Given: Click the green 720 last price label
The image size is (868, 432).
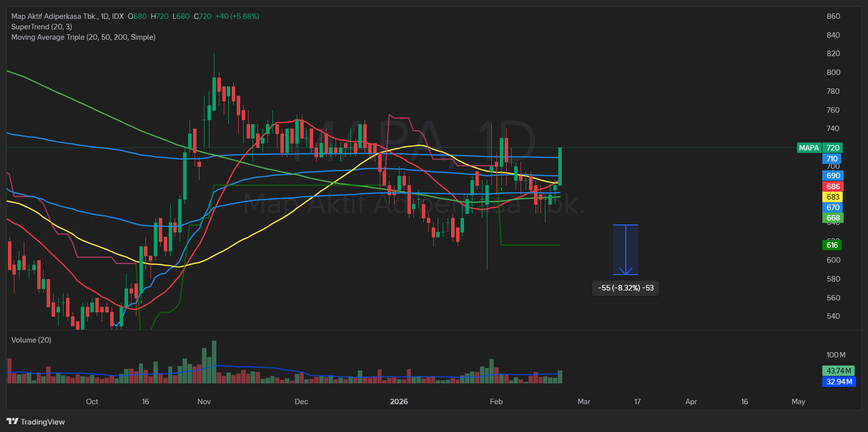Looking at the screenshot, I should pos(833,148).
